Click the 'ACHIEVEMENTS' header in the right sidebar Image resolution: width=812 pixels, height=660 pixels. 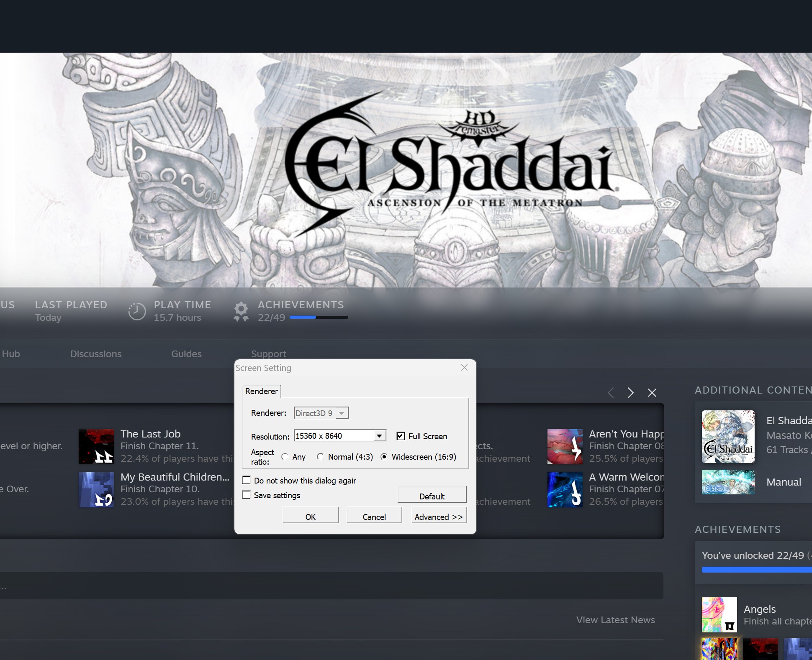pos(737,529)
